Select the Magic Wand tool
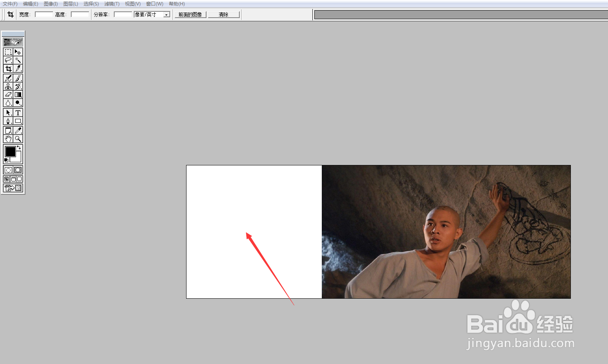Screen dimensions: 608x364 [18, 60]
